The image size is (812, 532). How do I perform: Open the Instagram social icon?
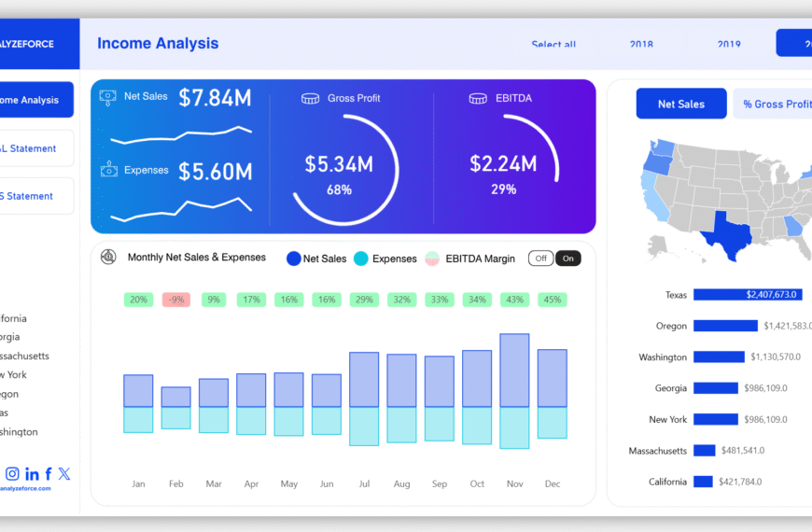pos(12,474)
